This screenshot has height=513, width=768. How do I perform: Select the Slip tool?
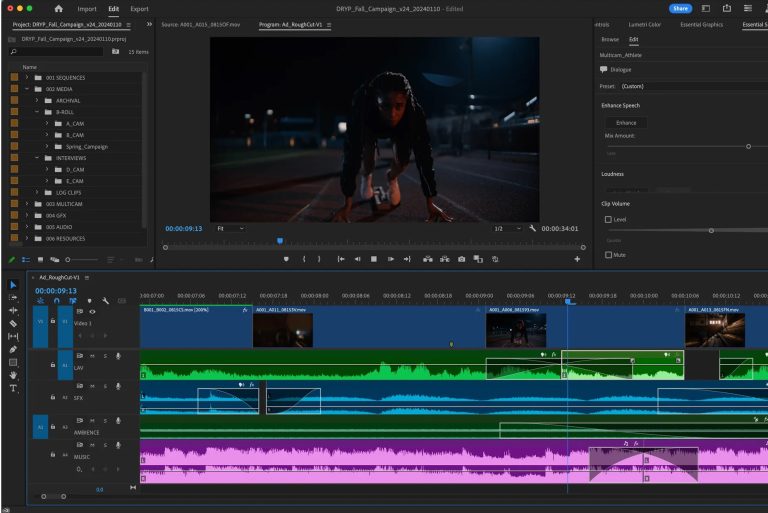(13, 337)
